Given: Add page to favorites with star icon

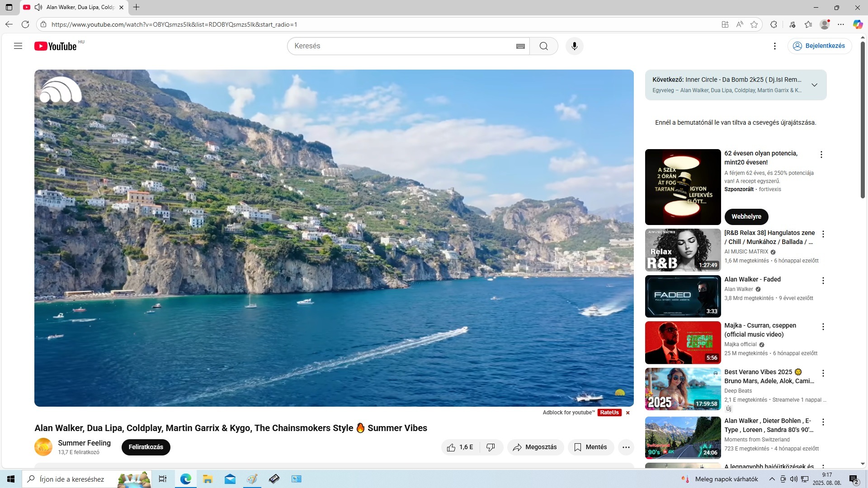Looking at the screenshot, I should coord(754,24).
